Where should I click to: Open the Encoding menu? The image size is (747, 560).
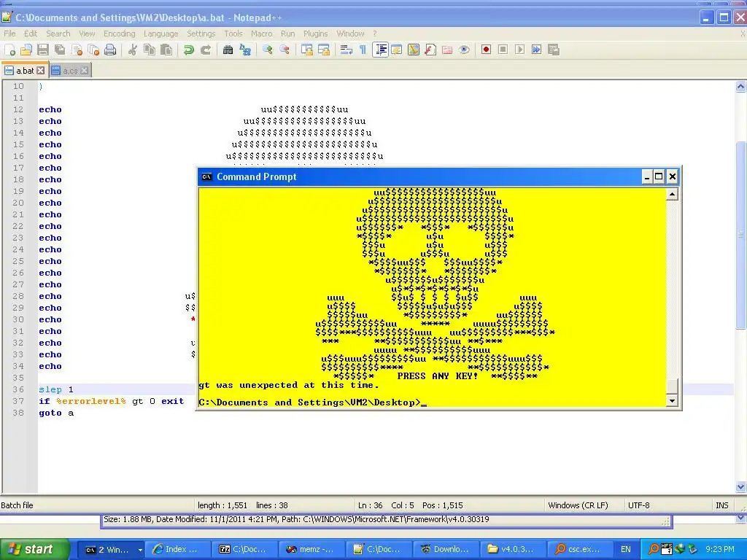pos(119,34)
